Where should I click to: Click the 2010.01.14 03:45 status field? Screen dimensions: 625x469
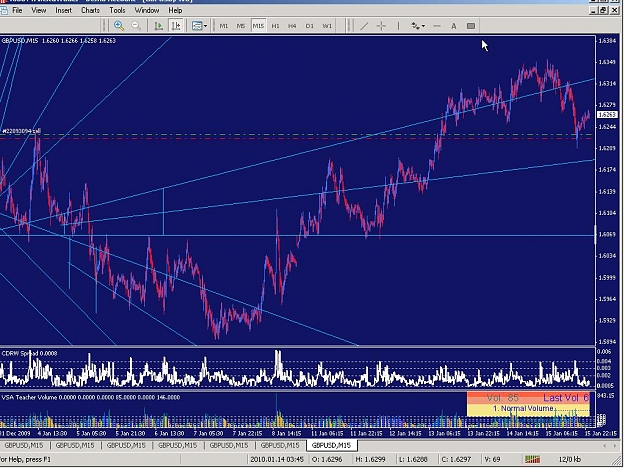(x=277, y=459)
